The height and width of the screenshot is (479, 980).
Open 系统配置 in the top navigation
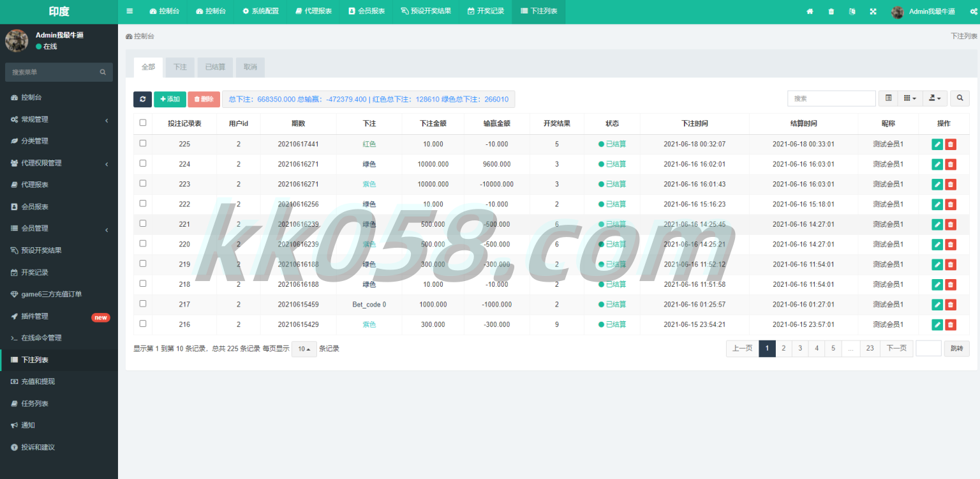(x=260, y=11)
